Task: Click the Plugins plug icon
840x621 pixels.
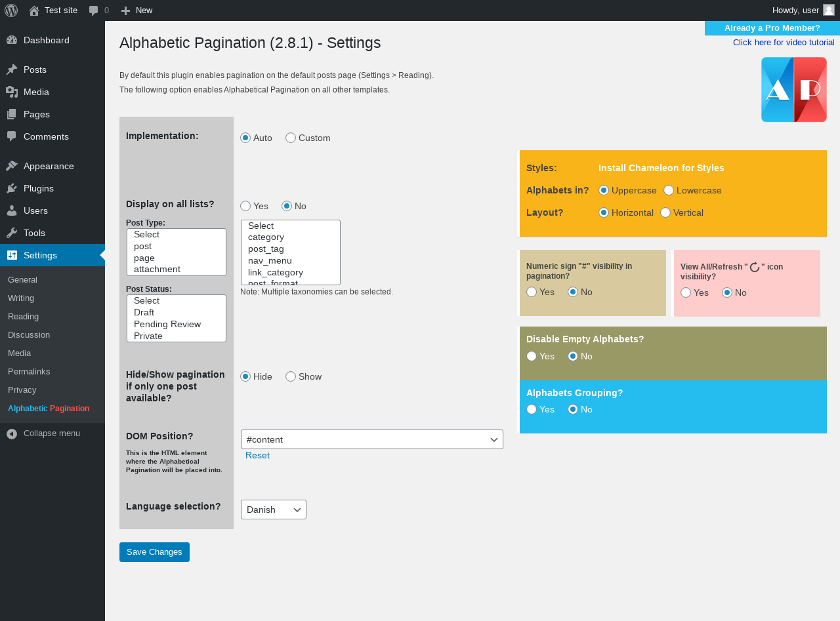Action: pos(12,188)
